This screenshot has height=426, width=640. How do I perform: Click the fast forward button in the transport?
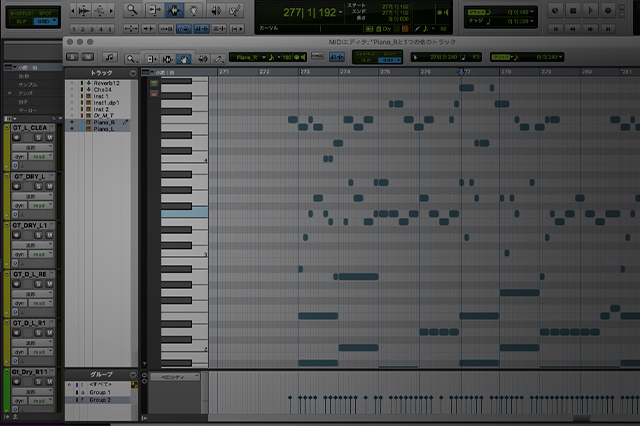(x=590, y=29)
